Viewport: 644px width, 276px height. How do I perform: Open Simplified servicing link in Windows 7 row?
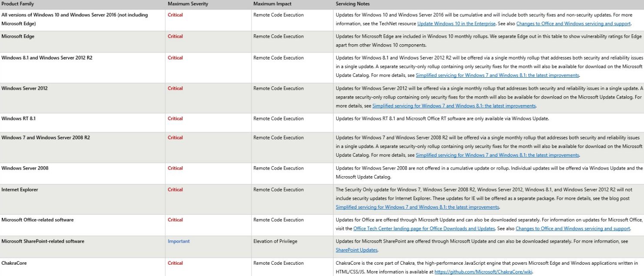(497, 155)
